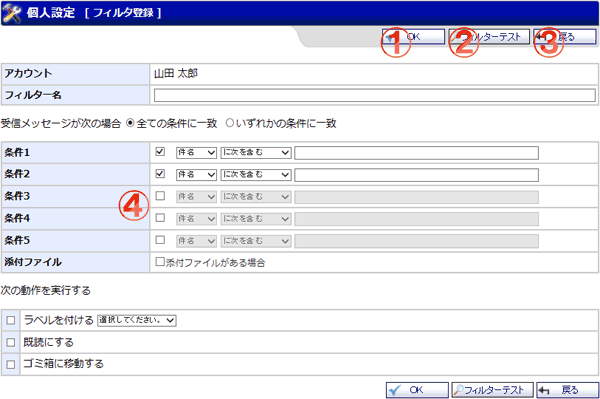Click the 条件5 row label
Screen dimensions: 600x399
pyautogui.click(x=17, y=240)
